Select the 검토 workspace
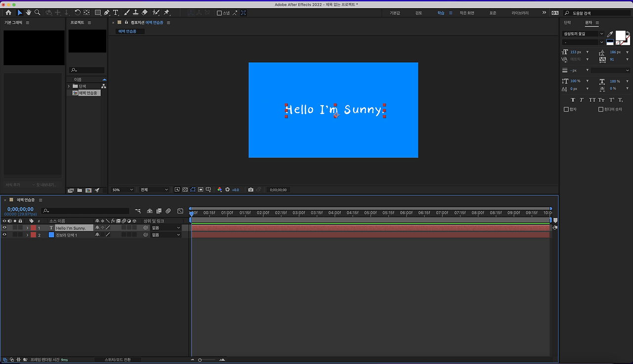This screenshot has width=633, height=364. click(x=419, y=13)
